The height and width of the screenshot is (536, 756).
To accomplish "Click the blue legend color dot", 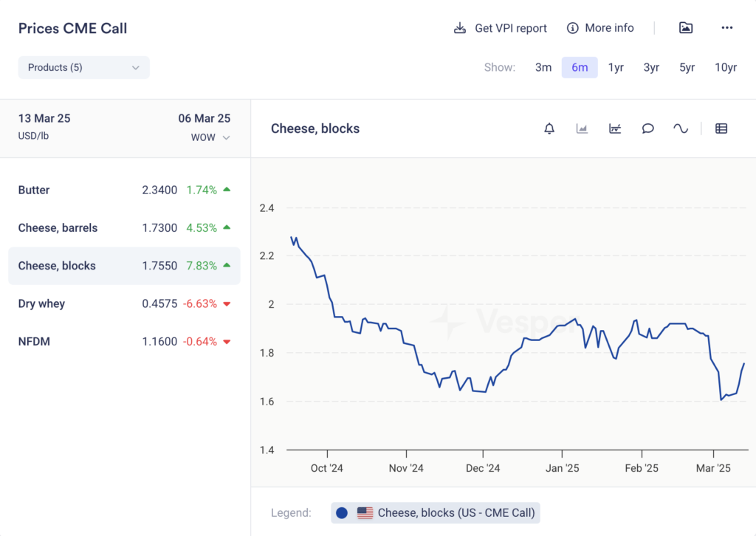I will tap(341, 512).
